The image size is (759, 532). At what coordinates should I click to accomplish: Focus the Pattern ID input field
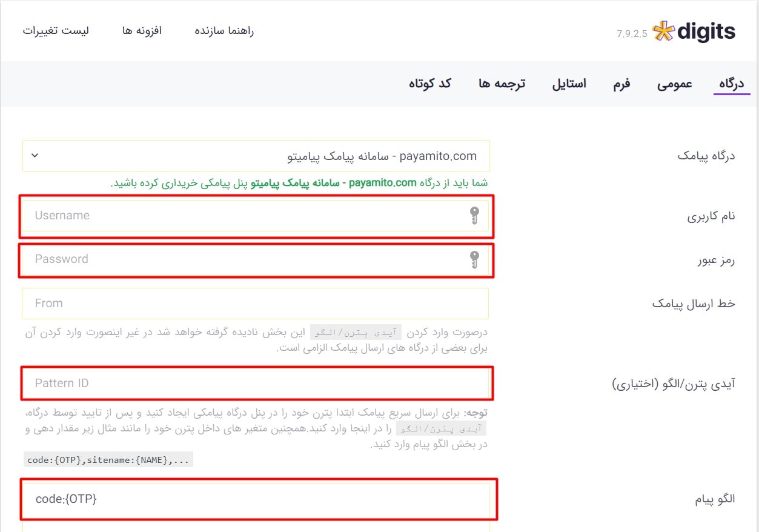(256, 383)
